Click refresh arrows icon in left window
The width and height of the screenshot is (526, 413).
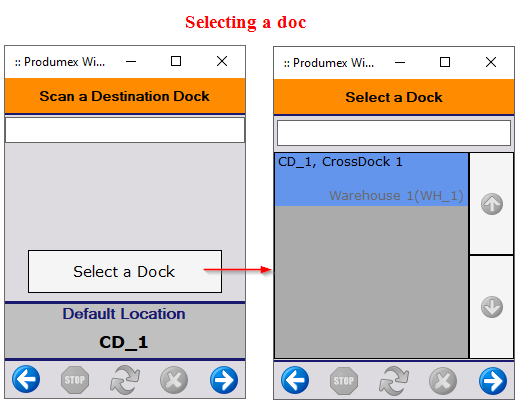click(x=125, y=380)
